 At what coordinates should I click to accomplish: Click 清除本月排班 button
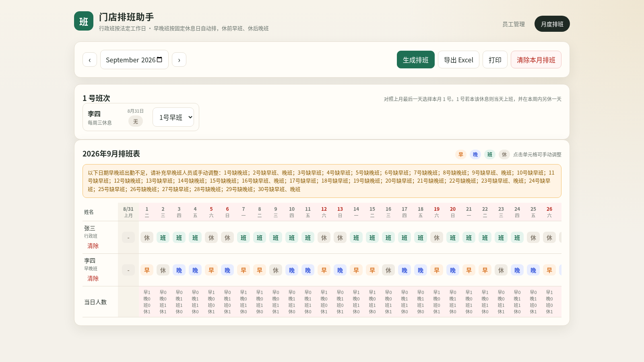coord(536,60)
